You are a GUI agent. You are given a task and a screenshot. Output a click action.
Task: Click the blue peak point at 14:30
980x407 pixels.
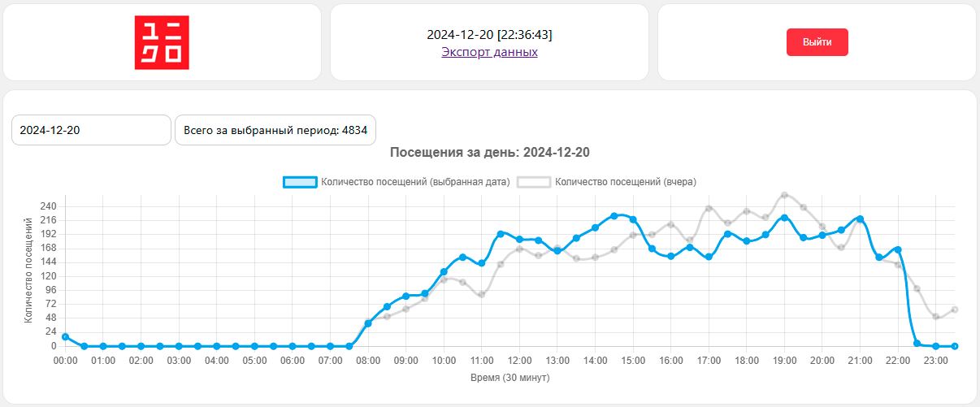[614, 216]
